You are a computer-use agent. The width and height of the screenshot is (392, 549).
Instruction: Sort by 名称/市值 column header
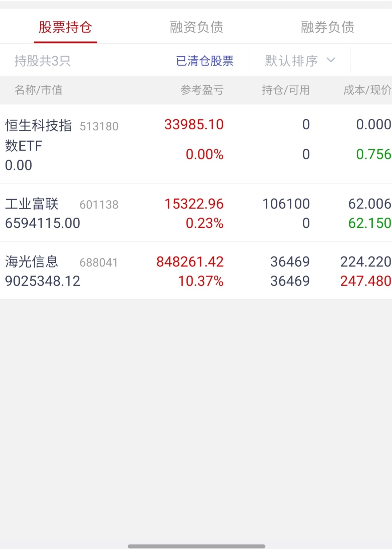click(39, 90)
